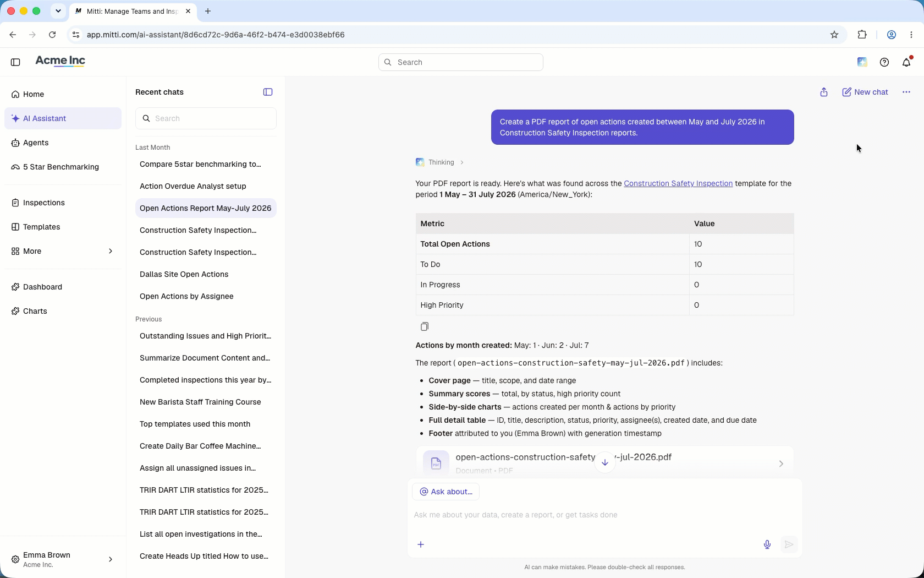924x578 pixels.
Task: Open Templates in the sidebar
Action: pos(63,227)
